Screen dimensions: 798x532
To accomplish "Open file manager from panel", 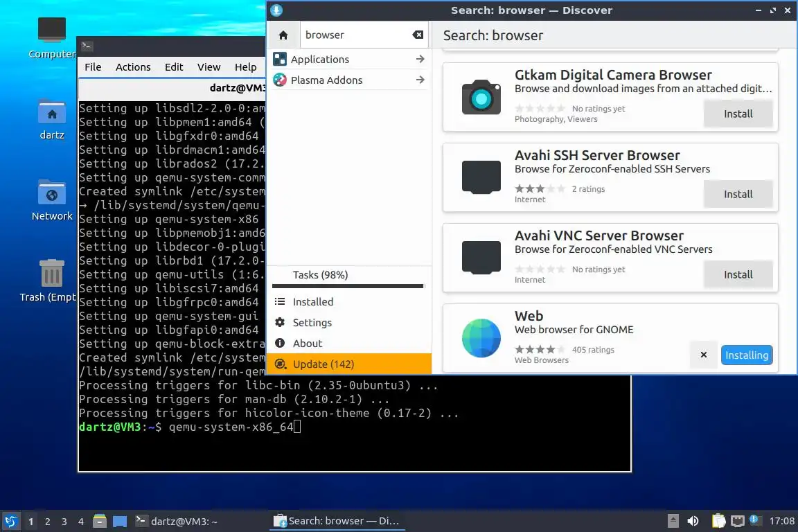I will click(100, 522).
